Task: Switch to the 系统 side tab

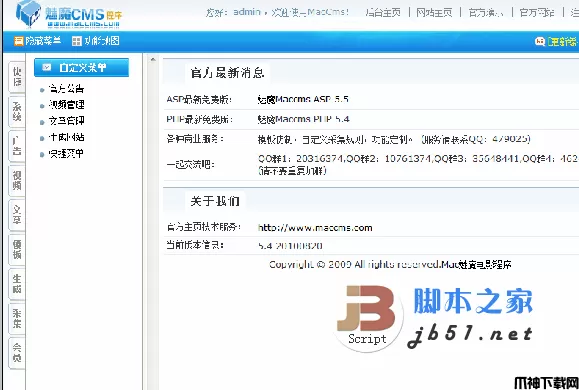Action: 17,112
